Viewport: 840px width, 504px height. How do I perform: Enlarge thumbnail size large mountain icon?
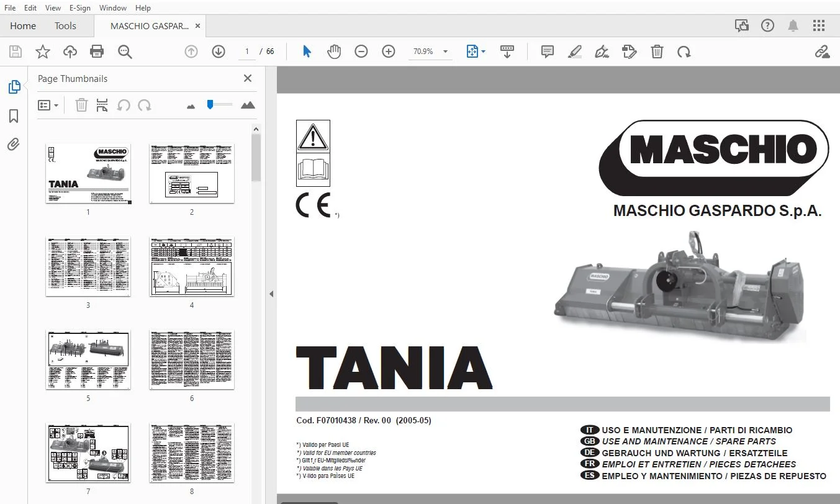pos(248,105)
